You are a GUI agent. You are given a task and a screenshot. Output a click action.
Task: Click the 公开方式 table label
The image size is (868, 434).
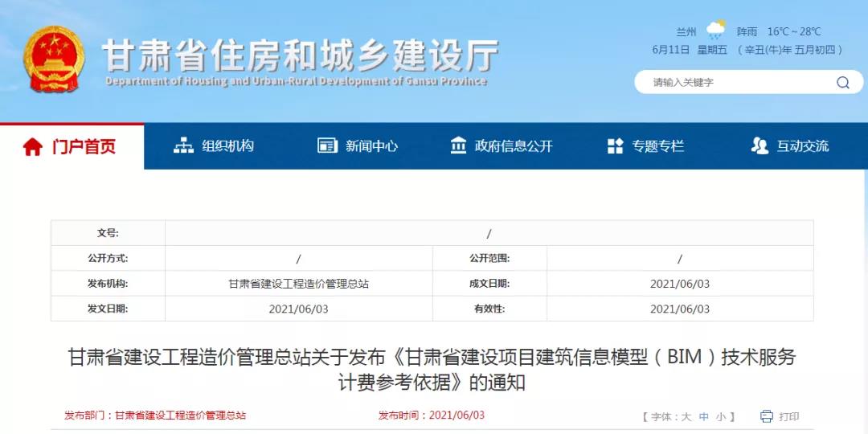pyautogui.click(x=108, y=259)
